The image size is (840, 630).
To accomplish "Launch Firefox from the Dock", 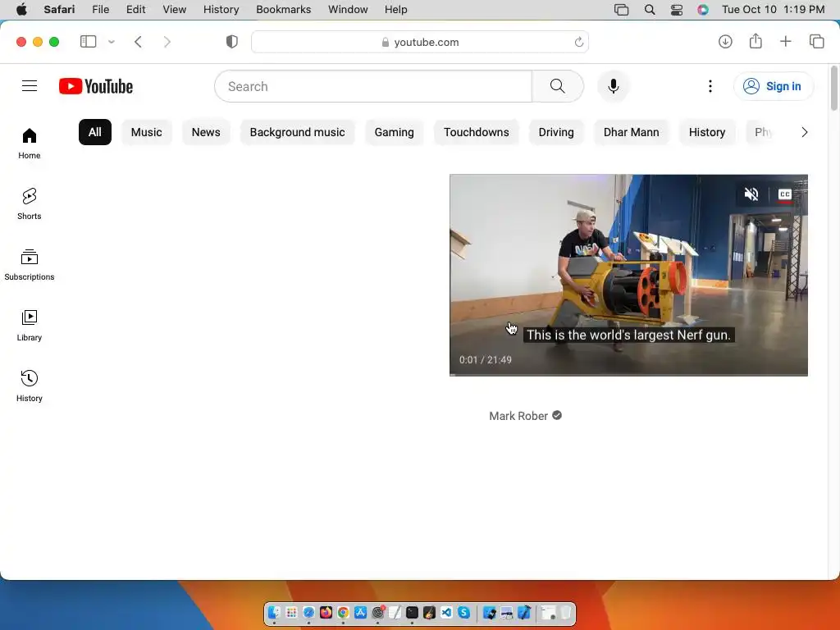I will 326,612.
